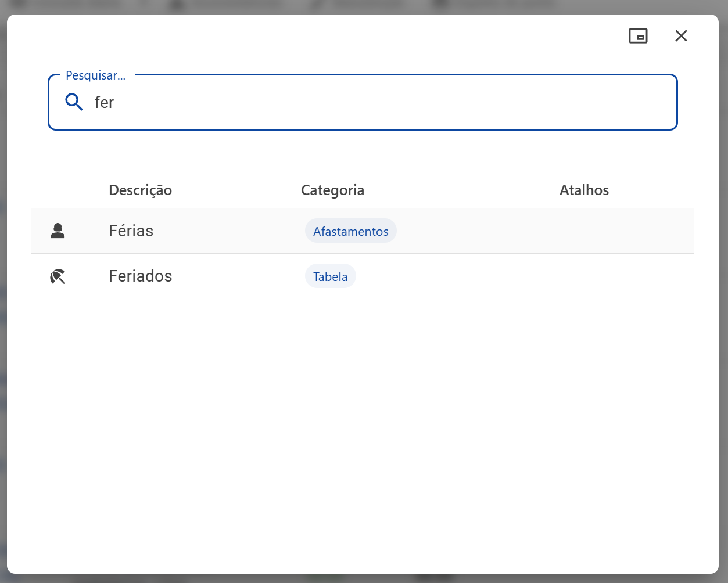Click the Categoria column header
The width and height of the screenshot is (728, 583).
tap(332, 190)
